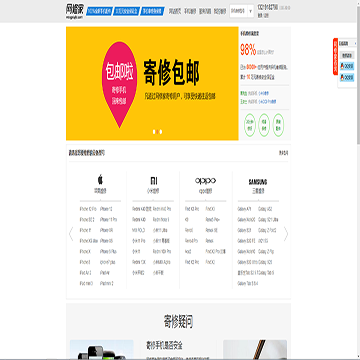
Task: Open the 苹果维修 label under the Apple logo
Action: coord(100,191)
